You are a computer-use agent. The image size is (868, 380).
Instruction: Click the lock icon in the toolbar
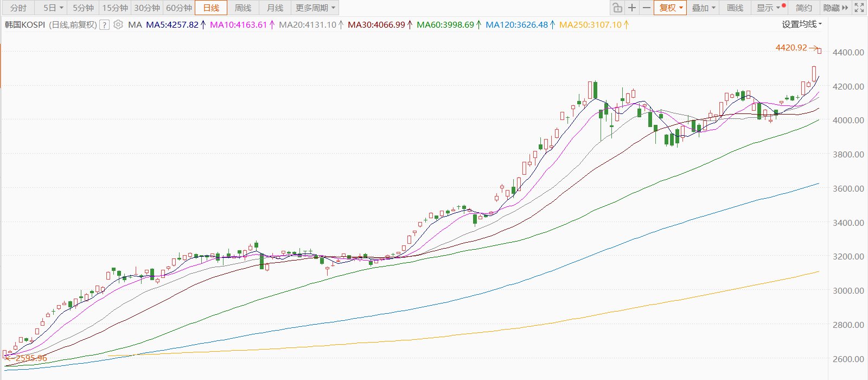pos(617,8)
